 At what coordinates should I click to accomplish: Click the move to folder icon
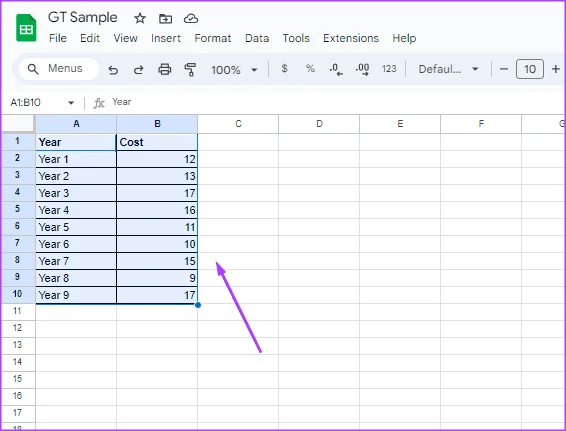(165, 18)
